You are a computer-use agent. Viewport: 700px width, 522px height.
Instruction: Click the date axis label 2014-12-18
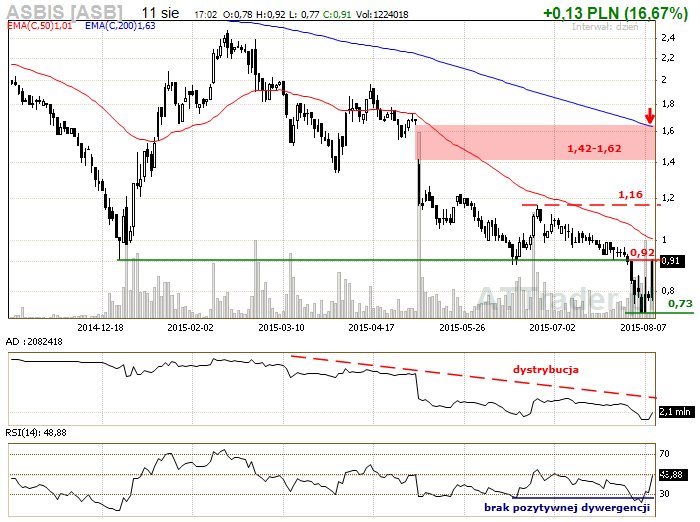point(100,328)
